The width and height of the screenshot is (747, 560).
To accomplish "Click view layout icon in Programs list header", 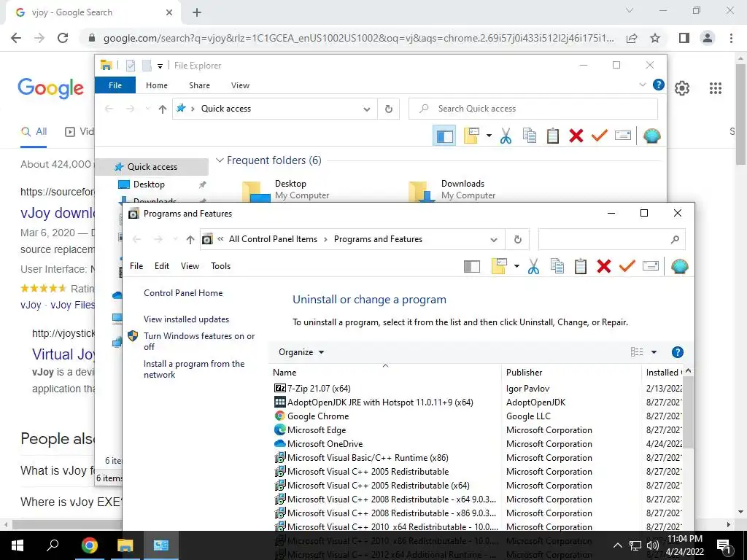I will tap(637, 352).
